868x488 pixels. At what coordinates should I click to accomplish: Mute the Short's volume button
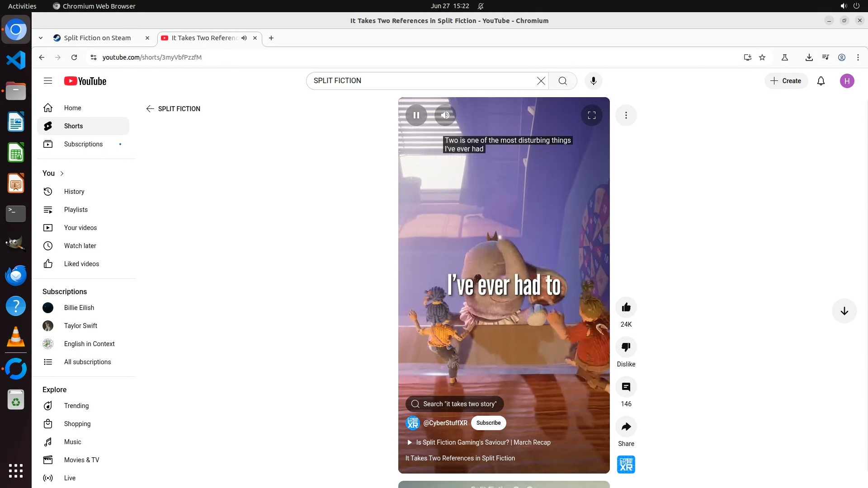click(445, 115)
